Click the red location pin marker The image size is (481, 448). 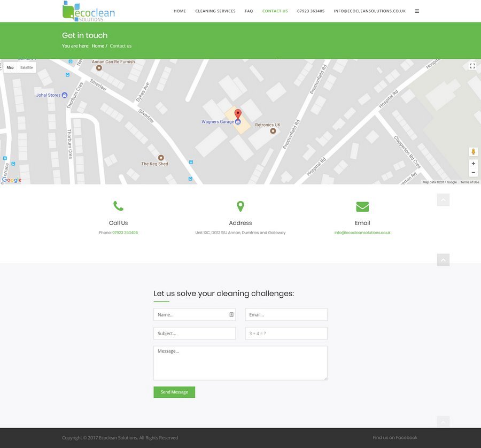click(238, 114)
